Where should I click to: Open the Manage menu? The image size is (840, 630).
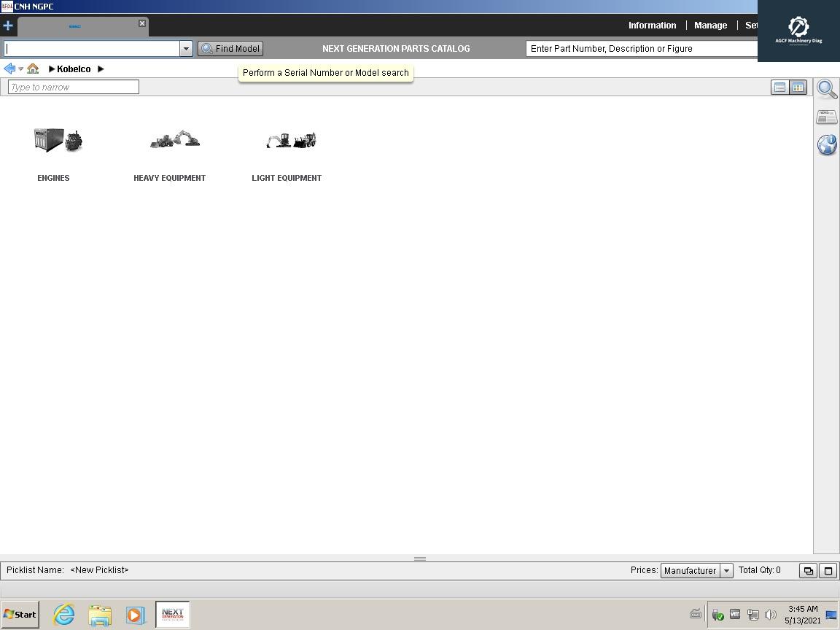point(710,25)
